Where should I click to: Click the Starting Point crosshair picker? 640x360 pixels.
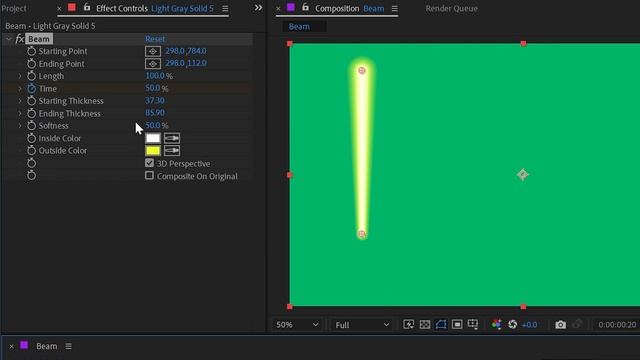click(x=153, y=51)
